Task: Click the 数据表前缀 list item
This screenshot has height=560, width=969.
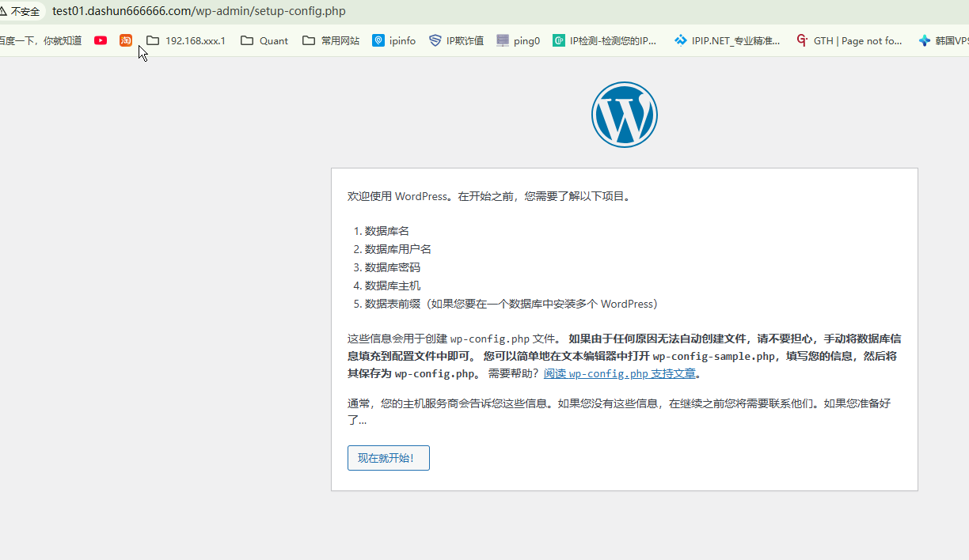Action: pos(511,304)
